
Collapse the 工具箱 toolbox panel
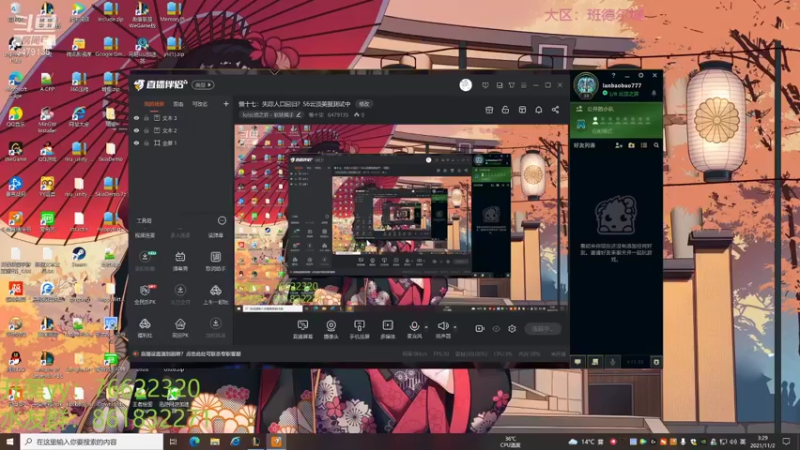[222, 220]
